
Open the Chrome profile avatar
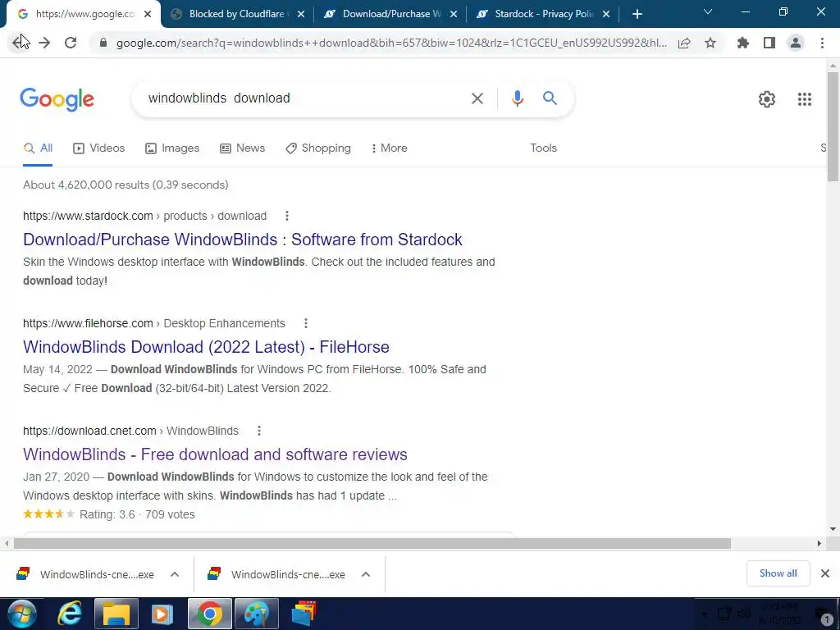click(796, 43)
